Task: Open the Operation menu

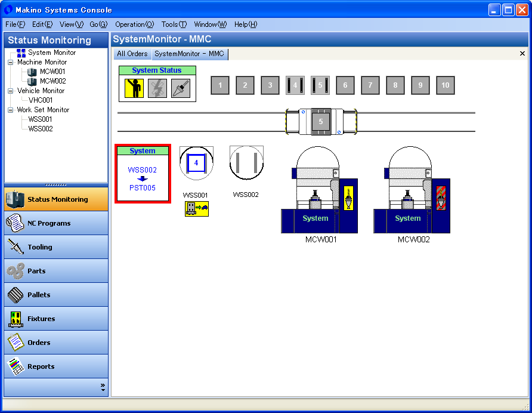Action: click(134, 24)
